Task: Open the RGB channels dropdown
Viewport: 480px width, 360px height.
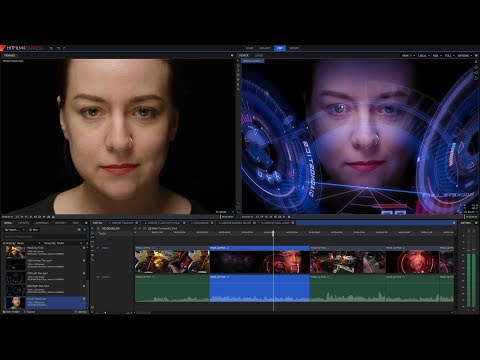Action: [x=437, y=56]
